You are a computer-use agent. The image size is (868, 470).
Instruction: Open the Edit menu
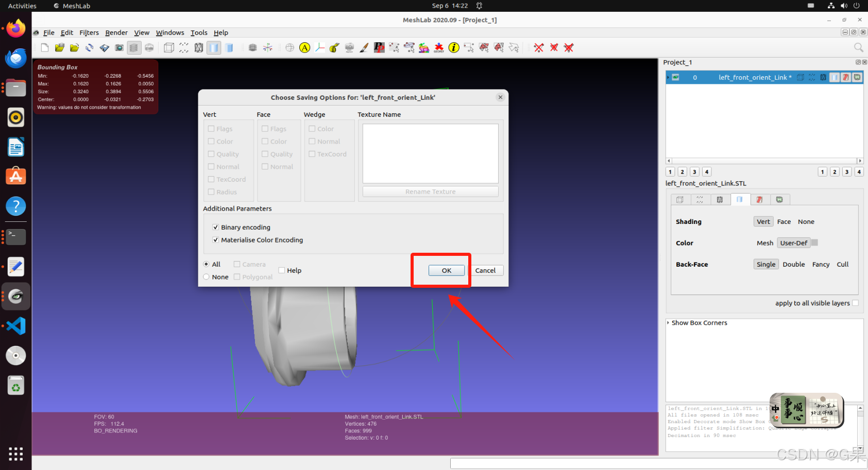click(67, 32)
